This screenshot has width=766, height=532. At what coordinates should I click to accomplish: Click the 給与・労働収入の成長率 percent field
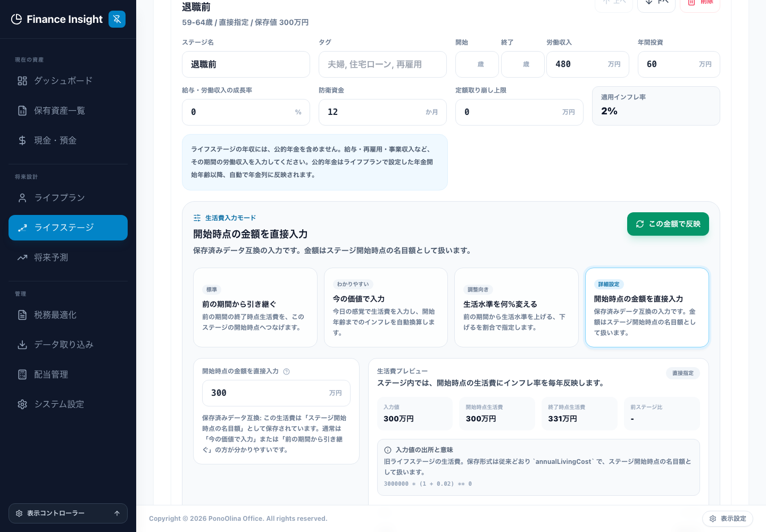(x=246, y=112)
